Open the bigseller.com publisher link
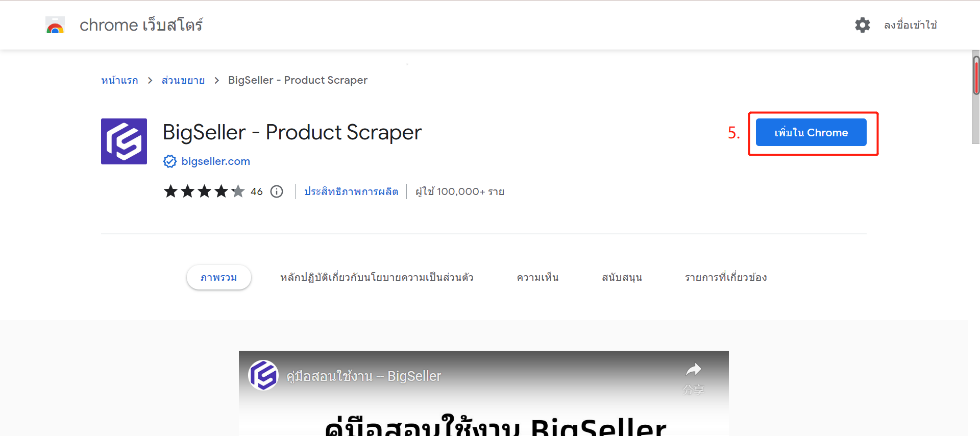The image size is (980, 436). tap(216, 161)
